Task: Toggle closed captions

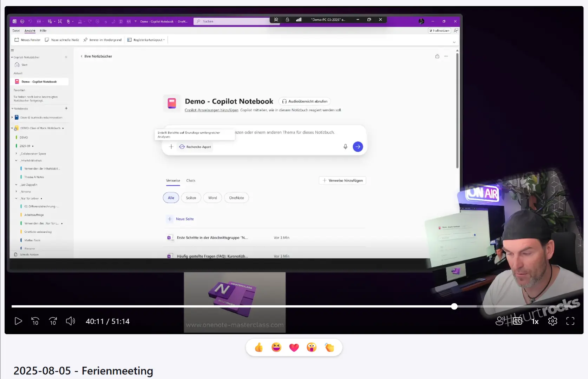Action: (517, 321)
